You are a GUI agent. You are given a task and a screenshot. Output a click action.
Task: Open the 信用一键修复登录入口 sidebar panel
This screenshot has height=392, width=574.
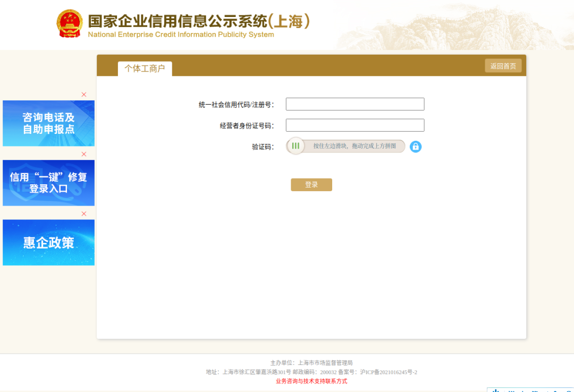coord(48,183)
